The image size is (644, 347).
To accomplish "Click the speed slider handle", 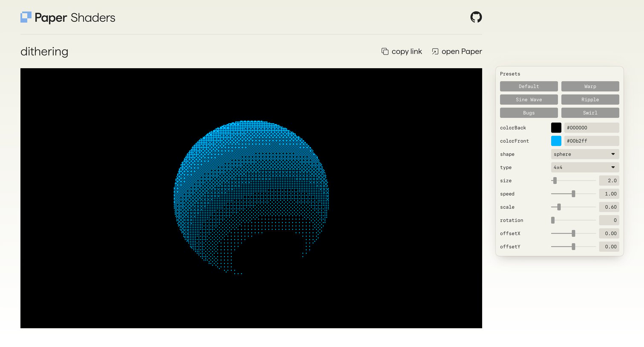I will [x=573, y=194].
